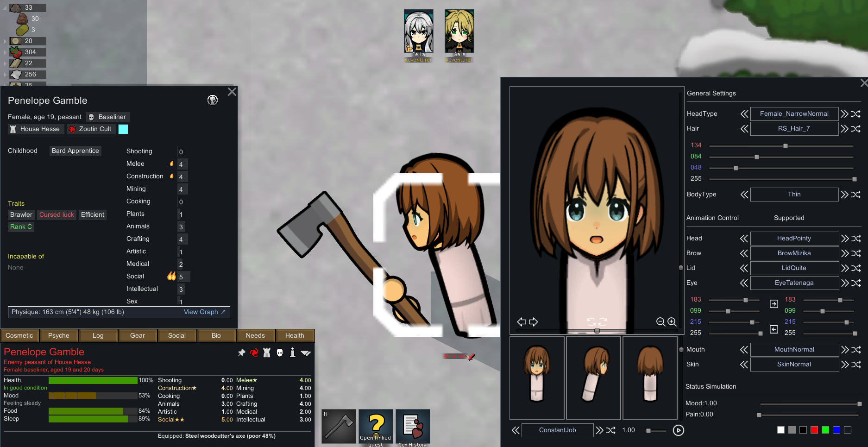
Task: Open the ConstantJob selector
Action: tap(557, 430)
